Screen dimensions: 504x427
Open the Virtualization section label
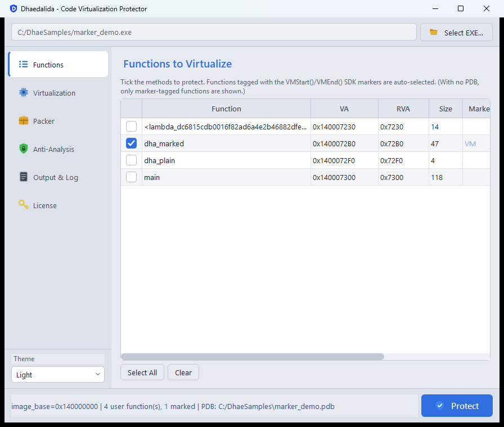[x=54, y=93]
